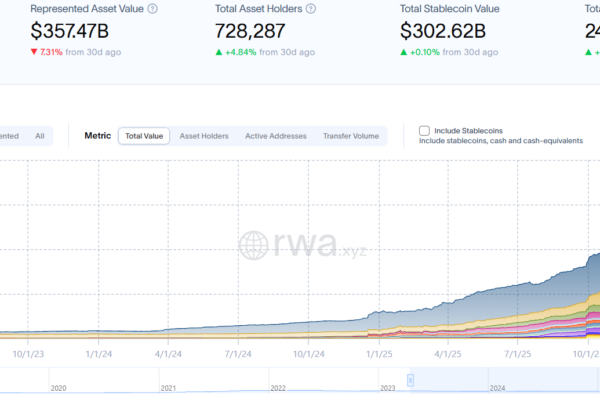Click the $302.62B total stablecoin value

coord(441,30)
